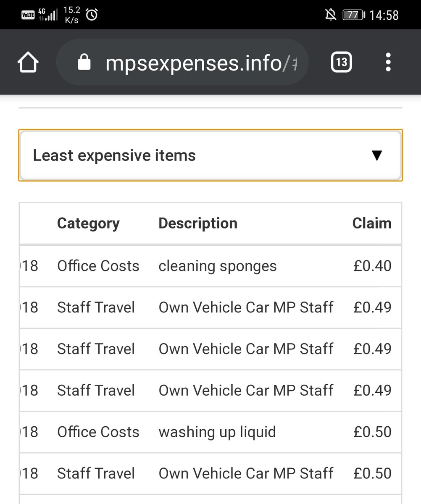Tap the padlock site security icon
This screenshot has width=421, height=504.
84,63
